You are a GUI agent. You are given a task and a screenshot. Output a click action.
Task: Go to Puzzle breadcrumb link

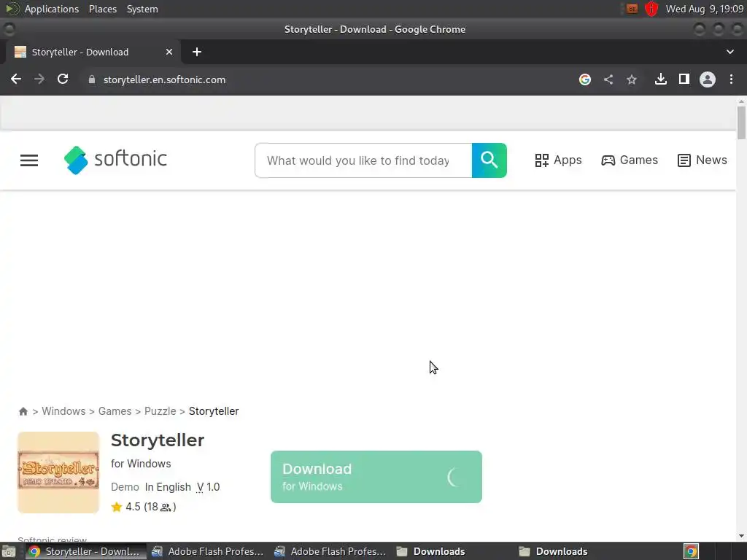[160, 411]
